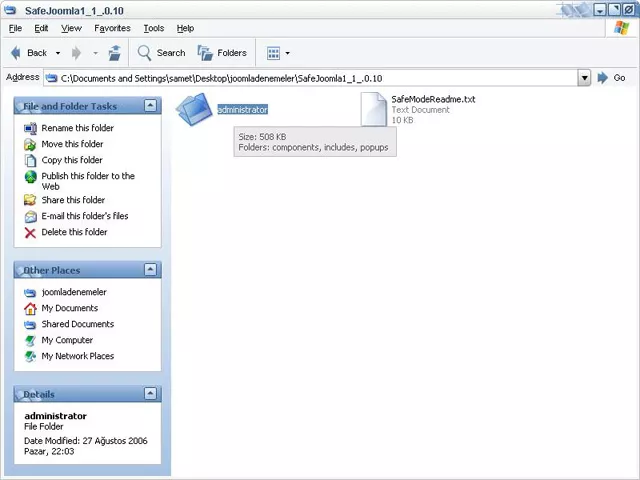The height and width of the screenshot is (480, 640).
Task: Open Shared Documents link
Action: pyautogui.click(x=78, y=324)
